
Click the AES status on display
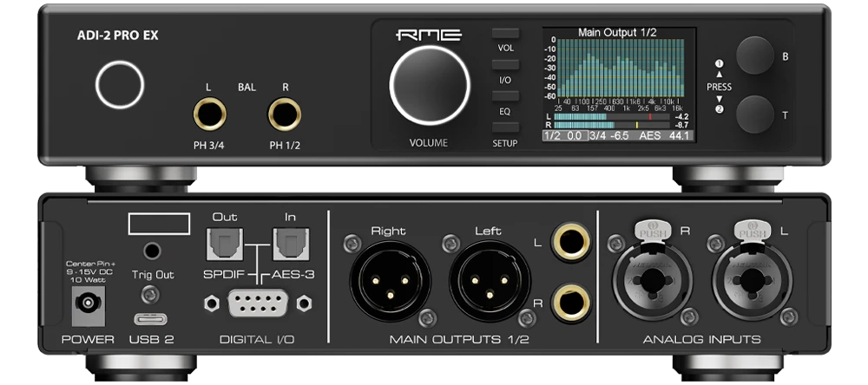[x=650, y=135]
